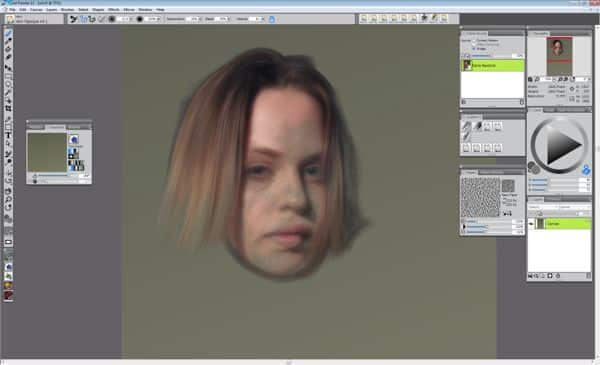Open the layer composite method dropdown

(542, 207)
